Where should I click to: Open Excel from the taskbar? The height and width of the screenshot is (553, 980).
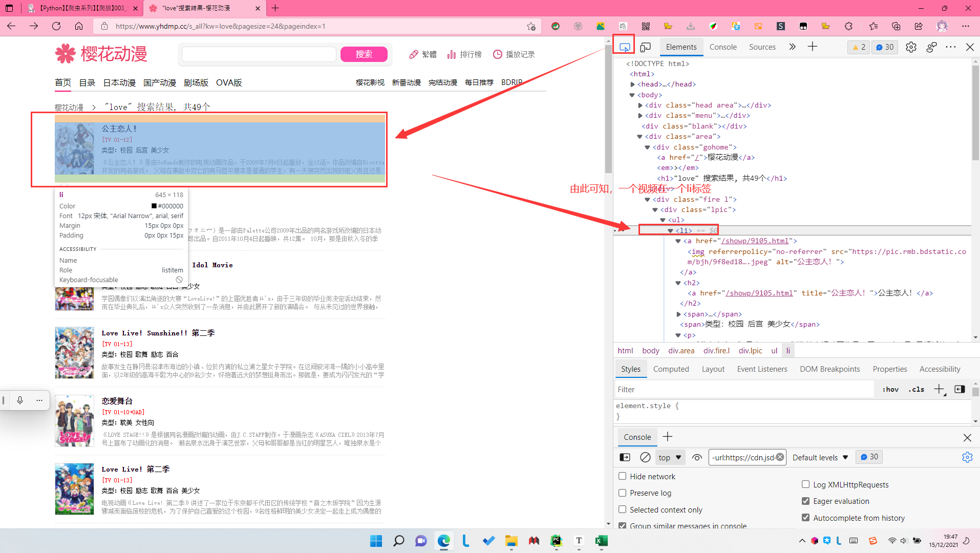[601, 541]
